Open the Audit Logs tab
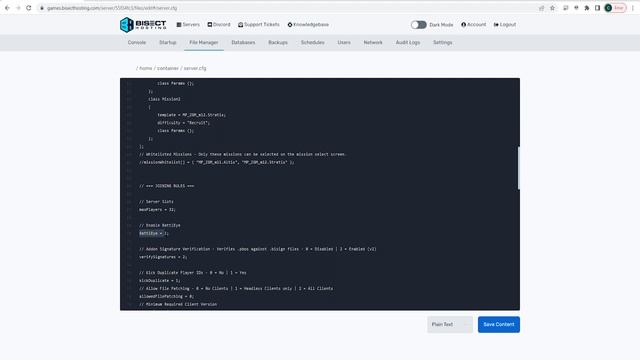640x360 pixels. (x=408, y=42)
